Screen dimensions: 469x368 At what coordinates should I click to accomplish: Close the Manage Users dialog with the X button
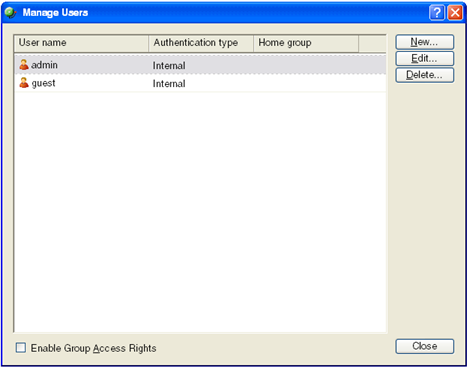[455, 13]
